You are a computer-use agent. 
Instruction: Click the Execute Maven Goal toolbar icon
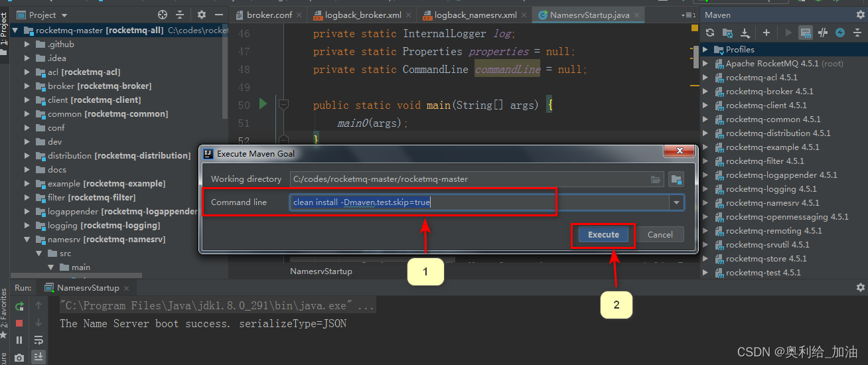click(x=806, y=33)
